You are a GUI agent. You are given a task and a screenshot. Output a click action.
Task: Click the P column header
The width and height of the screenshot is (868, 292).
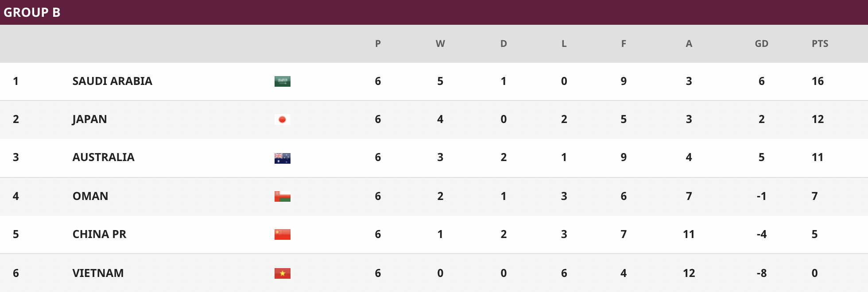(378, 44)
